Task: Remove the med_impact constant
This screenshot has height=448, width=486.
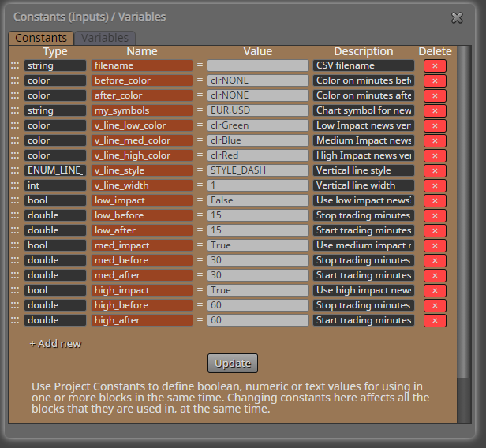Action: [435, 245]
